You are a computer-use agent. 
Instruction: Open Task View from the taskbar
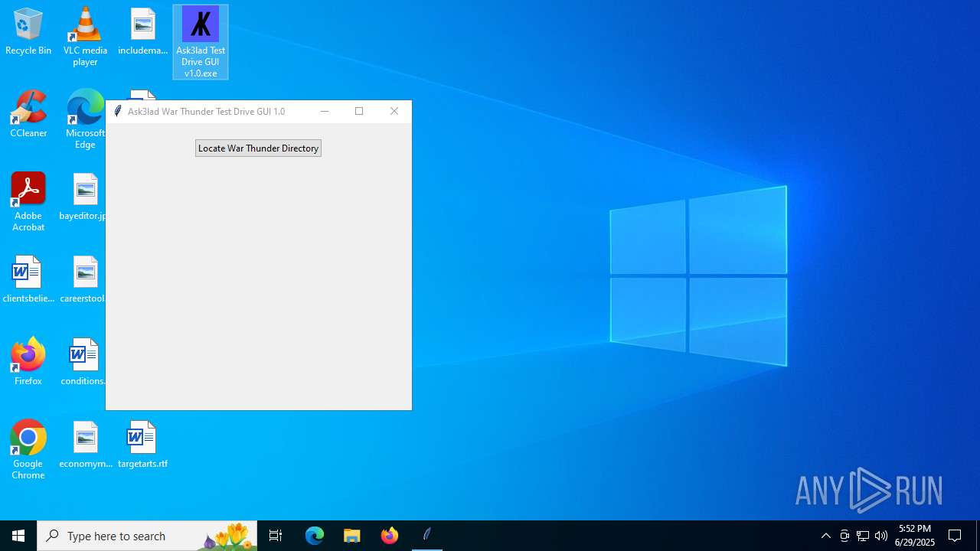point(276,536)
